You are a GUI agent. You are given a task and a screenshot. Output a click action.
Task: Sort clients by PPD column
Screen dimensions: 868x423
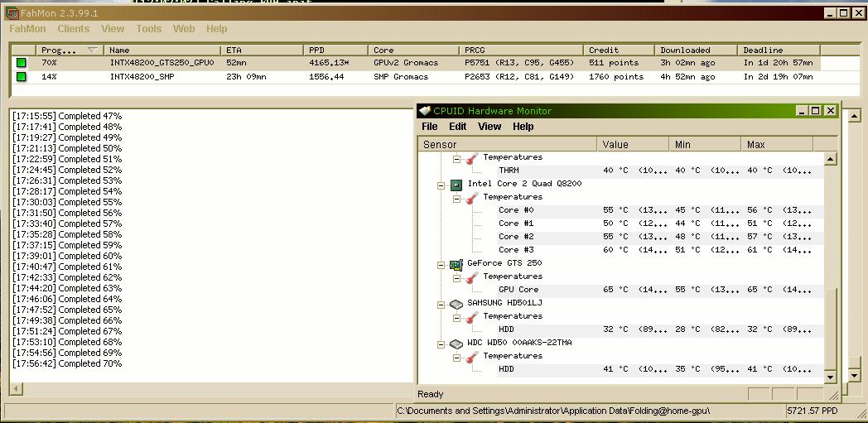[335, 50]
